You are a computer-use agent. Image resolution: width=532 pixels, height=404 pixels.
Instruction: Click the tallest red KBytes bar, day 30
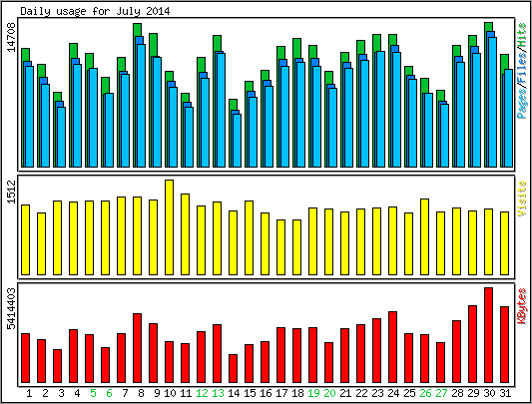point(488,335)
